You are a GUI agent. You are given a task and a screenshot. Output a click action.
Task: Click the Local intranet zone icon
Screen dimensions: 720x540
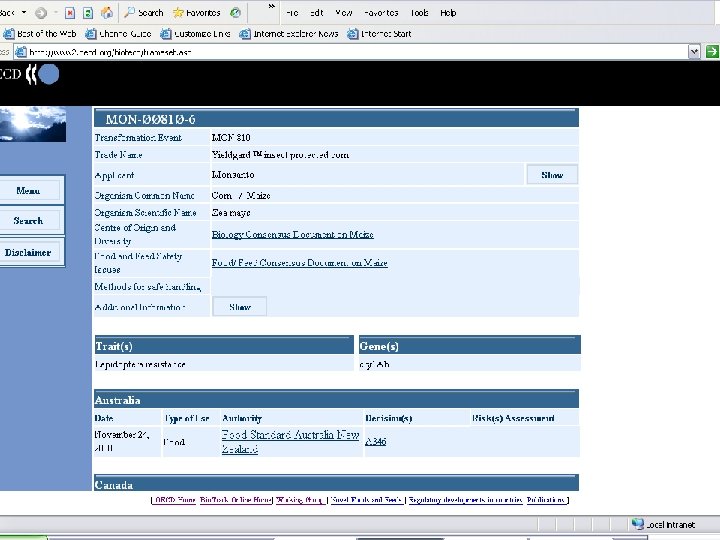pyautogui.click(x=638, y=524)
